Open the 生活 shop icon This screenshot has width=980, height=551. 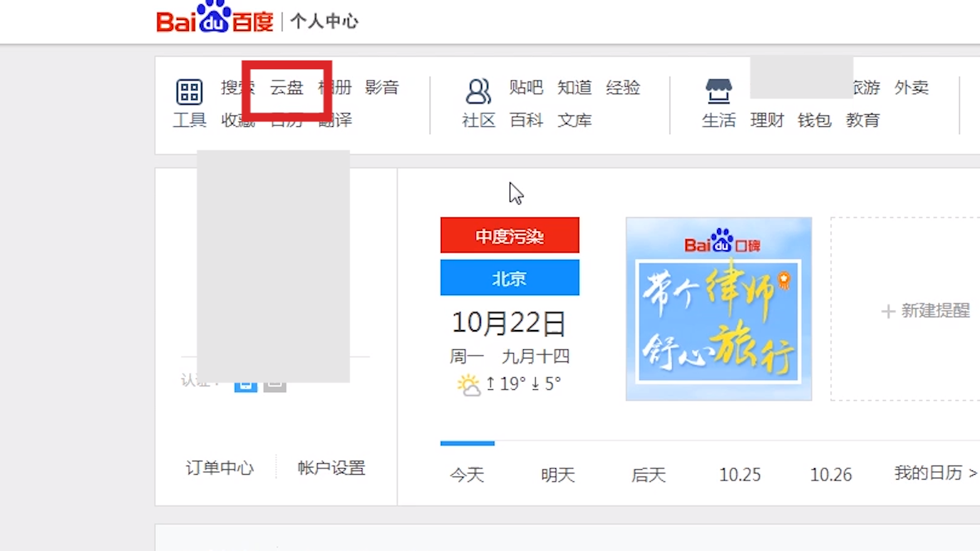(x=718, y=91)
